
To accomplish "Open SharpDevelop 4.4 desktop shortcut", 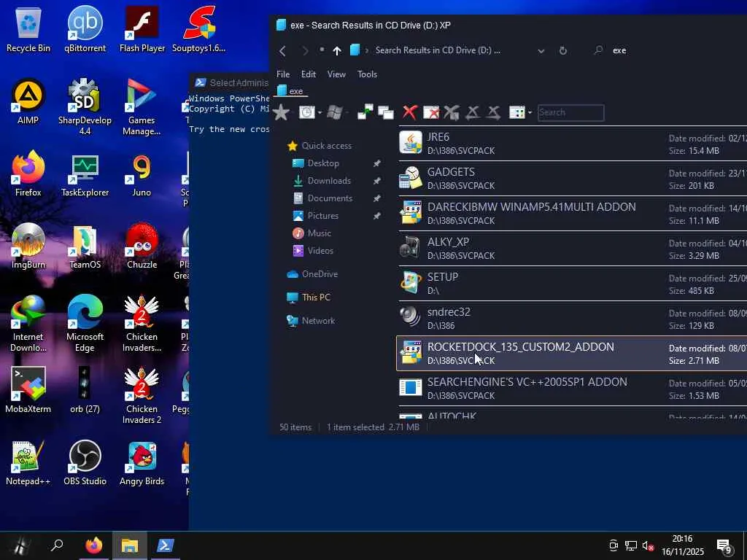I will 85,106.
